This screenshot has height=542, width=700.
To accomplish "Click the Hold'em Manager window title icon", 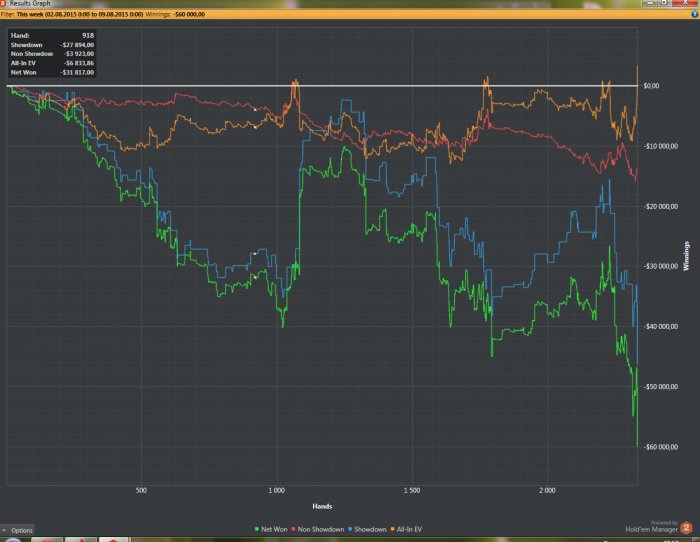I will (x=4, y=4).
